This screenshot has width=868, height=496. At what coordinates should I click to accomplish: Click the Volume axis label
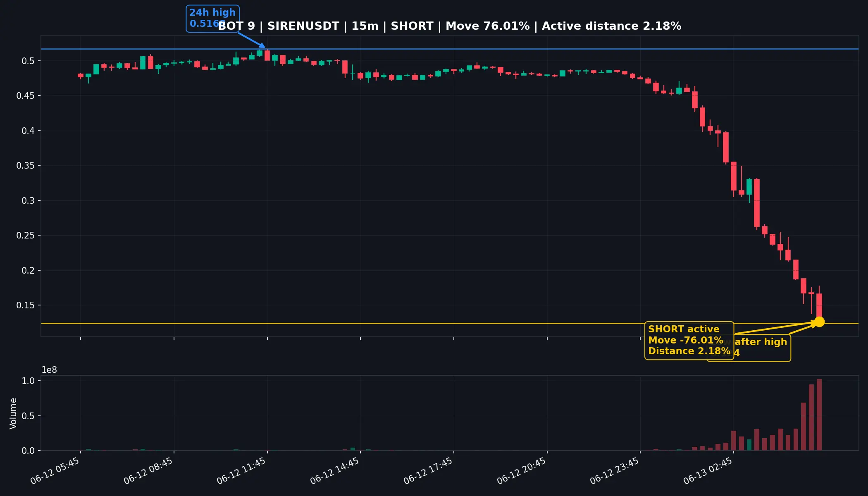click(13, 413)
